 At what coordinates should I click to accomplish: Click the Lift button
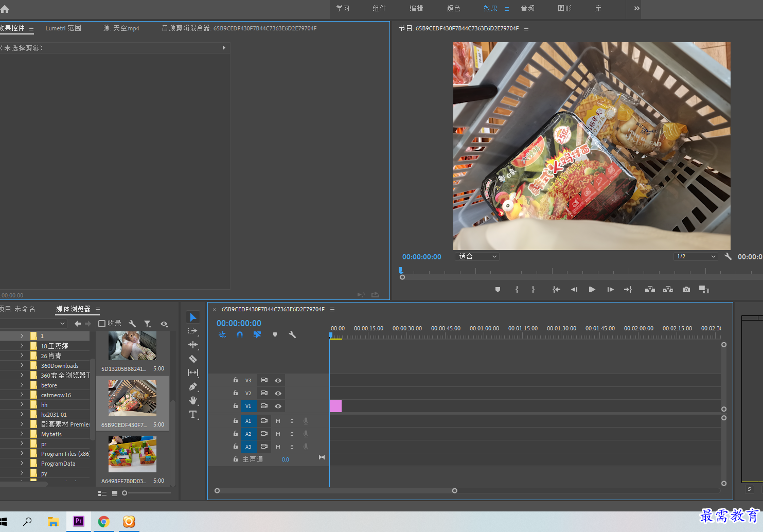coord(650,290)
